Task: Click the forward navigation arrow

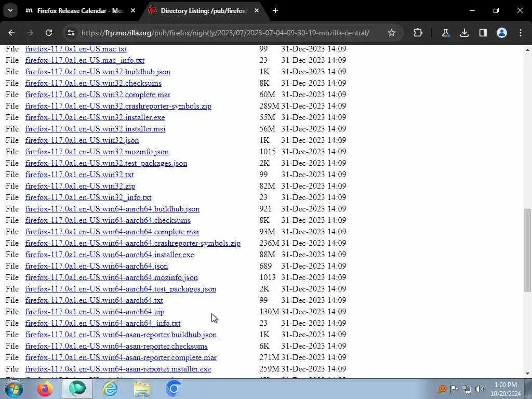Action: pos(30,33)
